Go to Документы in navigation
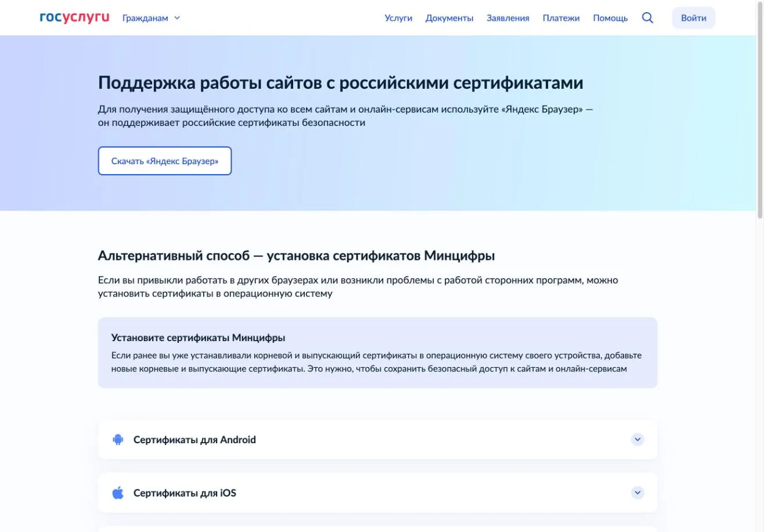This screenshot has width=764, height=532. [x=449, y=18]
